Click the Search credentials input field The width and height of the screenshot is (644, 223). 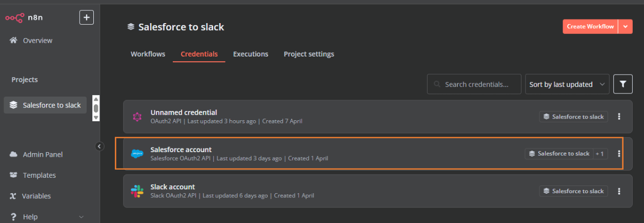pyautogui.click(x=476, y=84)
